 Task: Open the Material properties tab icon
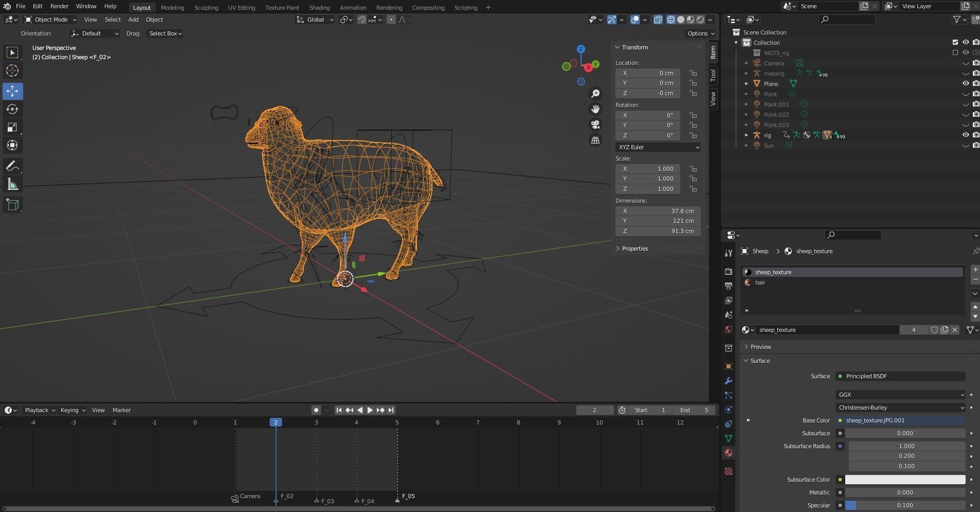728,453
